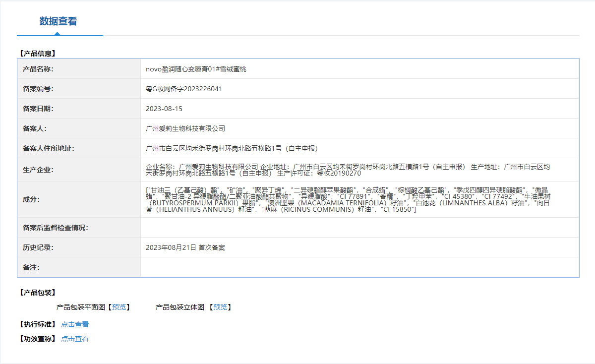Click 点击查看 next to 功效宣称

(75, 339)
